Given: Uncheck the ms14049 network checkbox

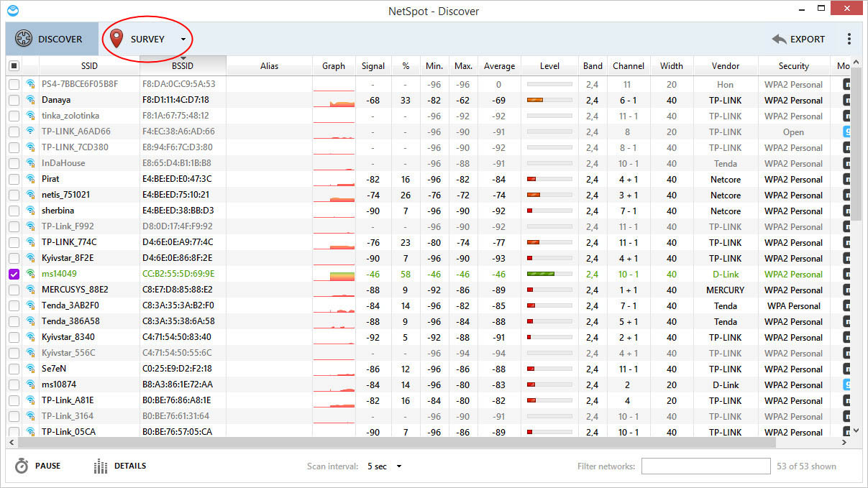Looking at the screenshot, I should (x=14, y=274).
